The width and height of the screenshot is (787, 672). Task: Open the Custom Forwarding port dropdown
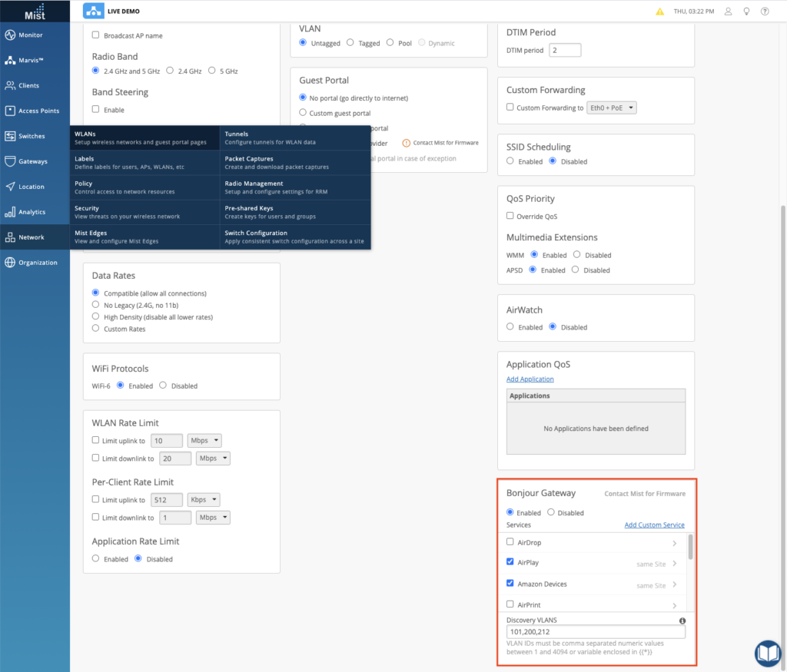611,108
